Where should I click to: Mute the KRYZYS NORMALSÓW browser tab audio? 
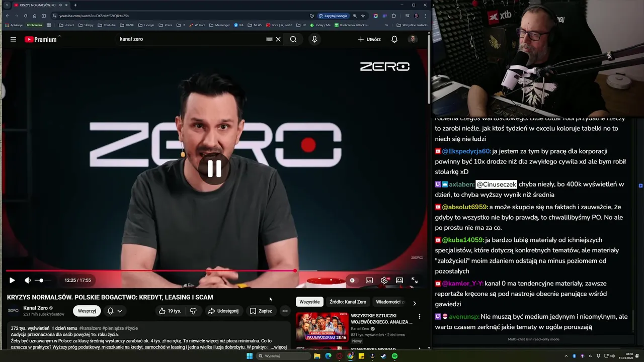click(x=59, y=5)
